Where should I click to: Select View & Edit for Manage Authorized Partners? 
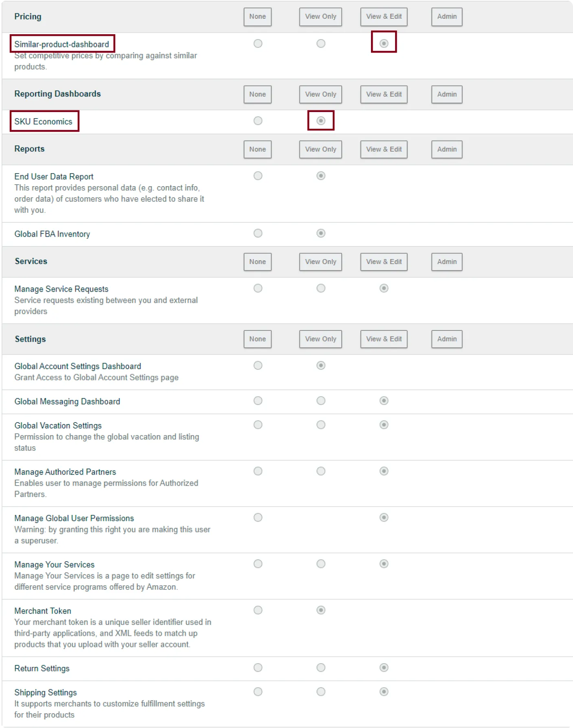click(x=384, y=471)
